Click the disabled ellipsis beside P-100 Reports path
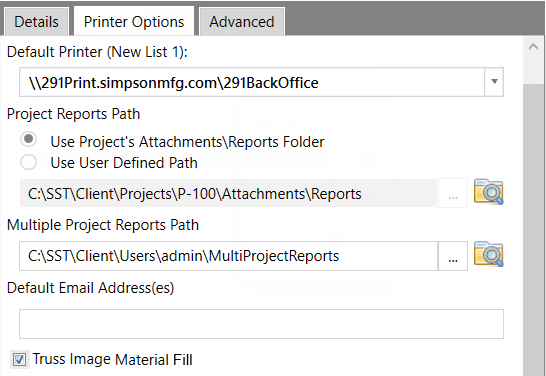 point(453,194)
